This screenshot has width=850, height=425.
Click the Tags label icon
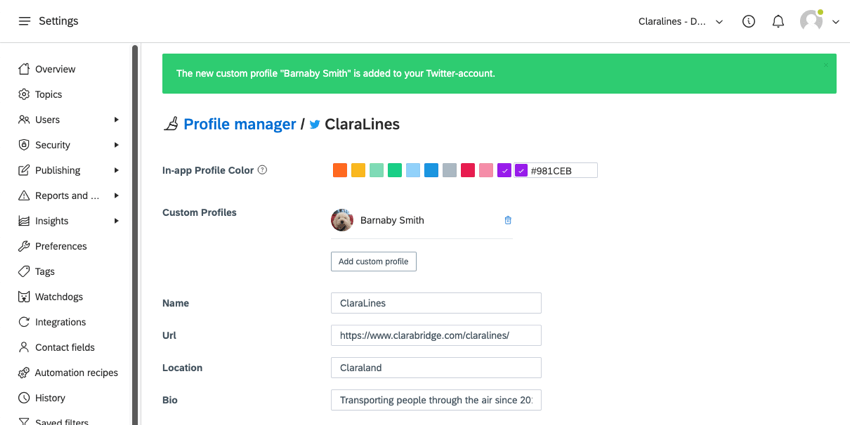[x=23, y=271]
